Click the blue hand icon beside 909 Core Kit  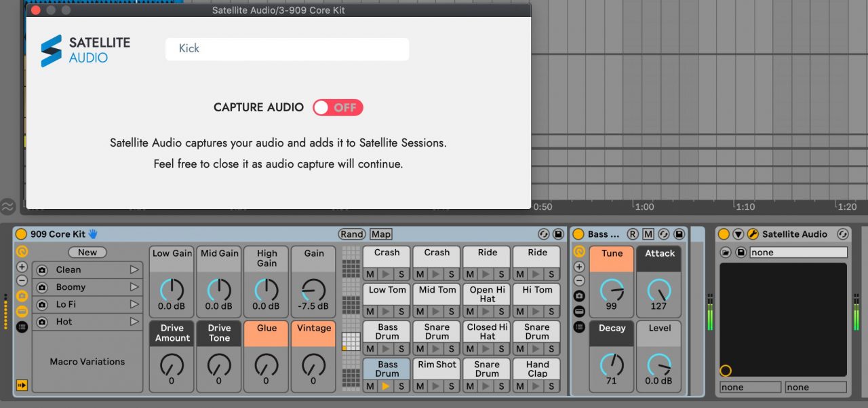tap(93, 234)
